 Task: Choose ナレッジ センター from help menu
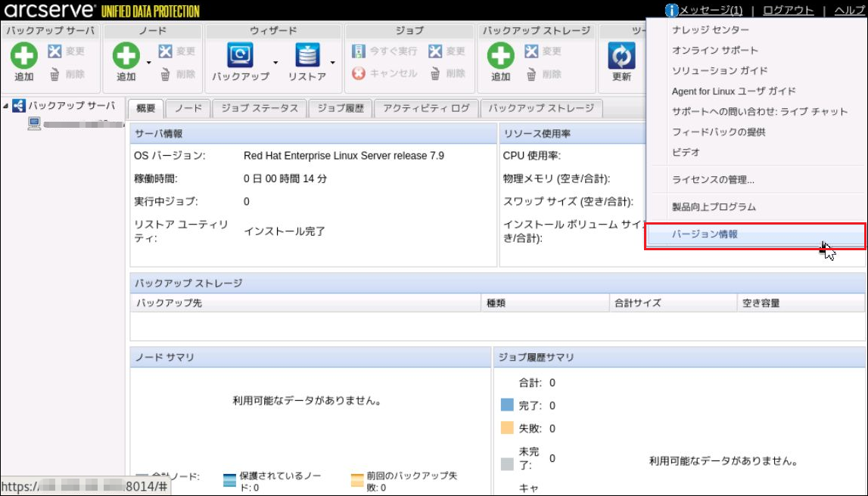[711, 29]
